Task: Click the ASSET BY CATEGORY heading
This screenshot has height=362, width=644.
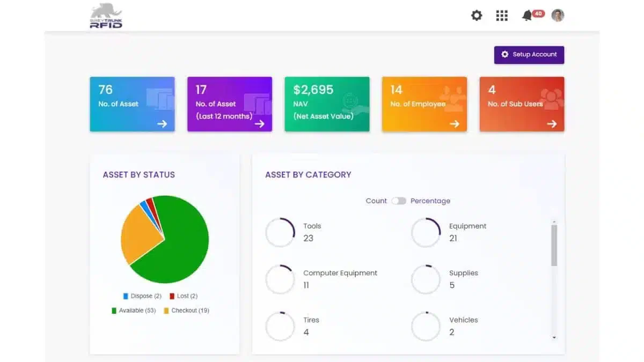Action: 308,175
